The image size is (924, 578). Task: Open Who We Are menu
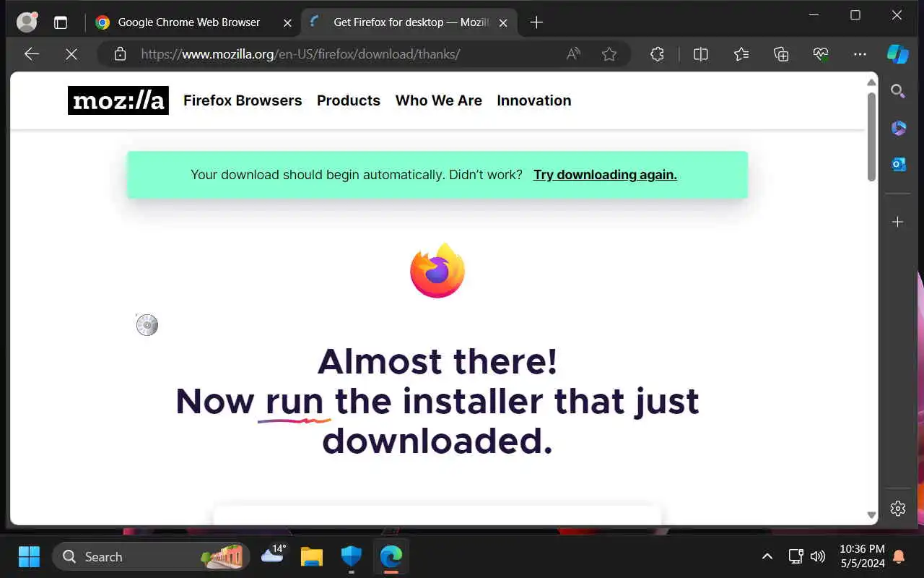tap(439, 100)
